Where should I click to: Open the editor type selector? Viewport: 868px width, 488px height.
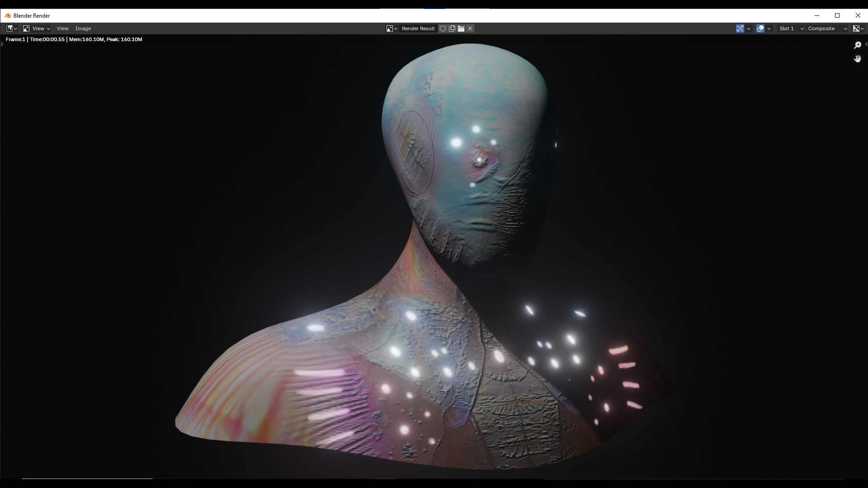coord(12,28)
